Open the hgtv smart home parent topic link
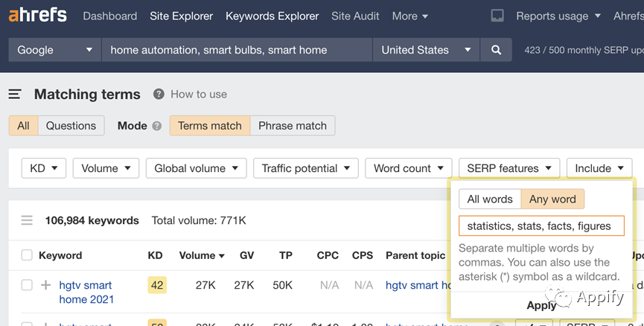This screenshot has width=644, height=326. 417,285
